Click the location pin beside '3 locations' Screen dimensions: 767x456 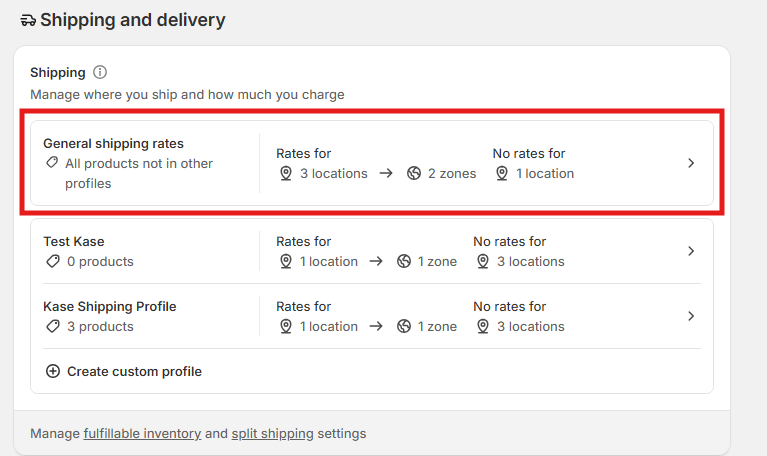[x=285, y=173]
